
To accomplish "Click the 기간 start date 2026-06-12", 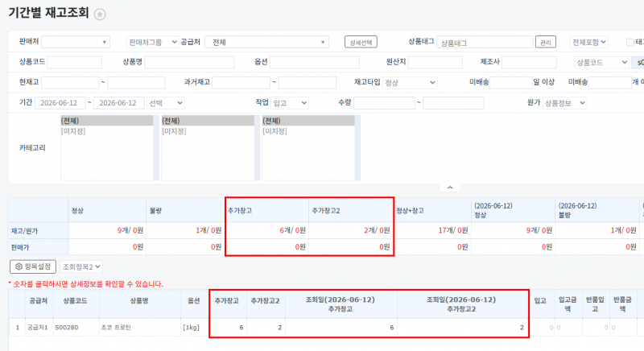I will (x=60, y=102).
